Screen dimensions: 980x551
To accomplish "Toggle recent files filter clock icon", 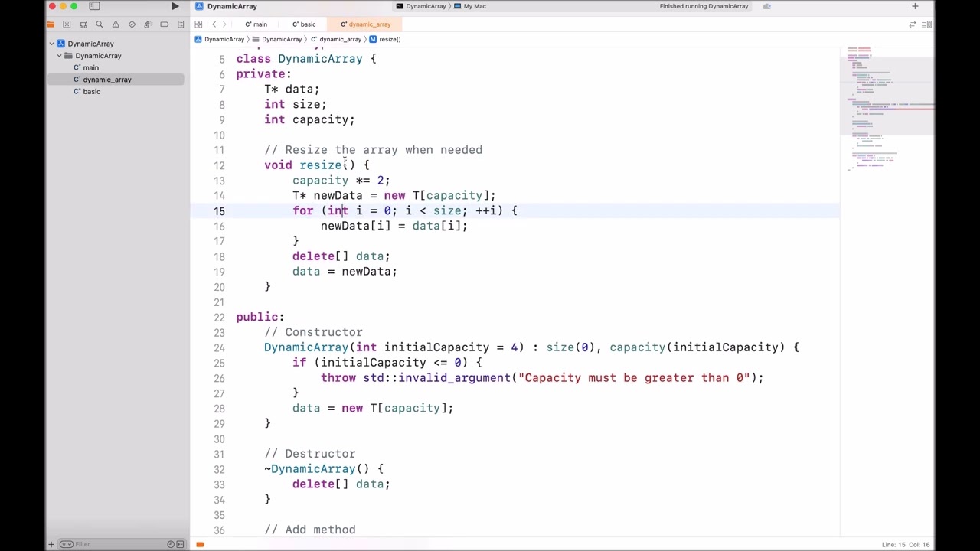I will click(171, 544).
